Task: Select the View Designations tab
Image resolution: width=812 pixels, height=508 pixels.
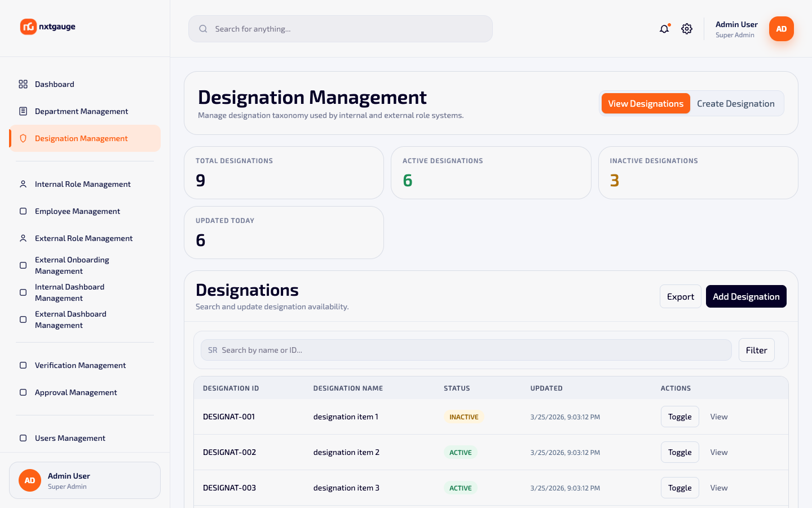Action: (646, 103)
